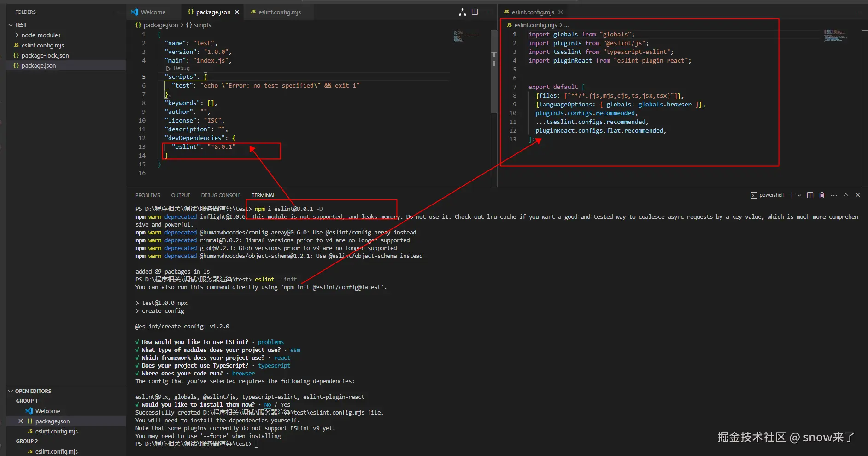
Task: Select Welcome in Open Editors Group 1
Action: click(47, 411)
